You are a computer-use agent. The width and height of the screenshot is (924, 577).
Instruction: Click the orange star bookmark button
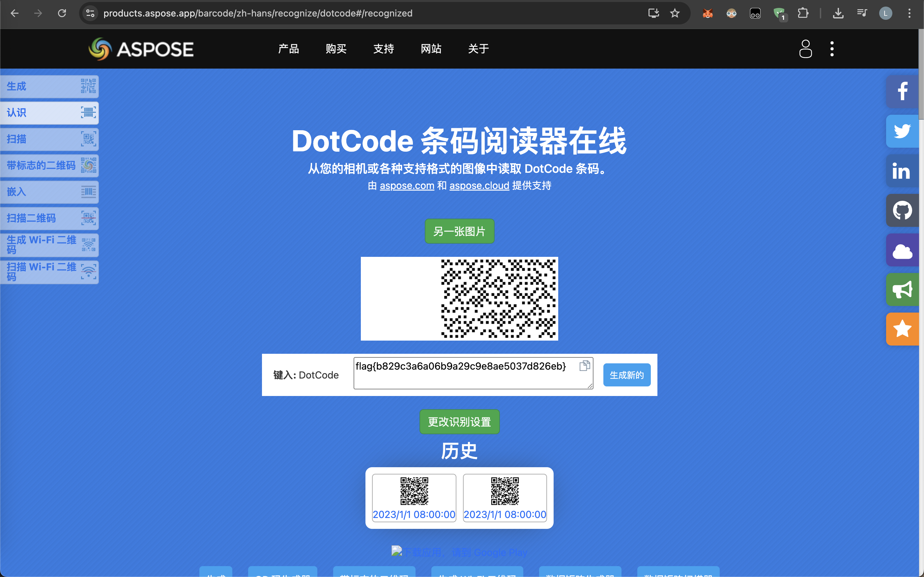pos(902,329)
